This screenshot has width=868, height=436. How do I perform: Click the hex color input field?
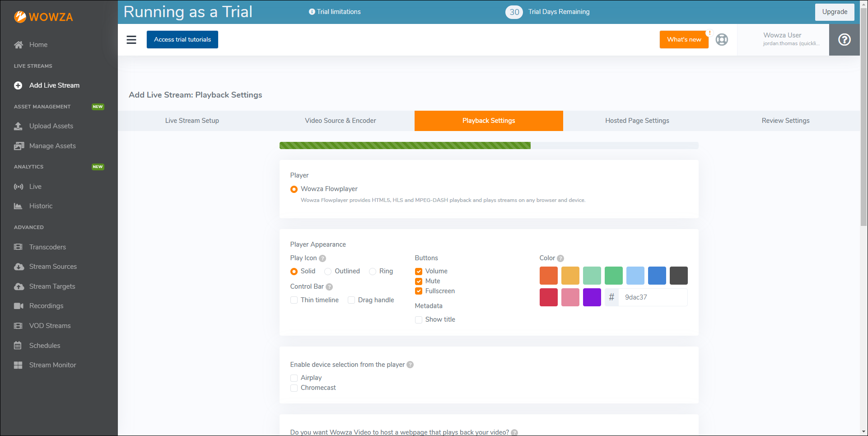tap(652, 297)
